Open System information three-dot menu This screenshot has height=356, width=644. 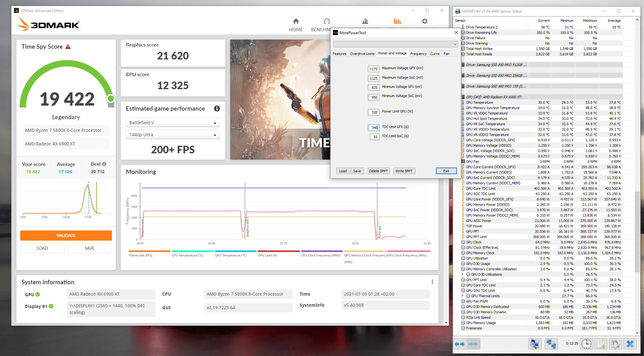432,282
